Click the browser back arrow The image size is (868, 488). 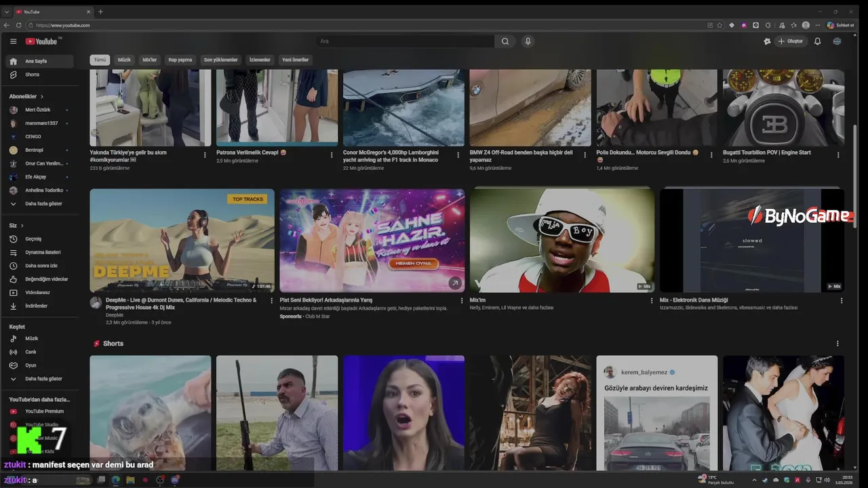[x=7, y=25]
